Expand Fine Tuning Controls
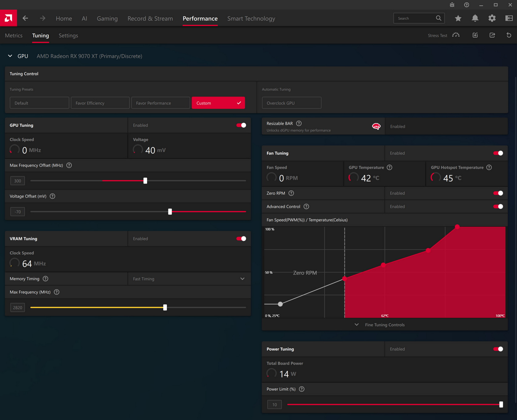 point(385,325)
